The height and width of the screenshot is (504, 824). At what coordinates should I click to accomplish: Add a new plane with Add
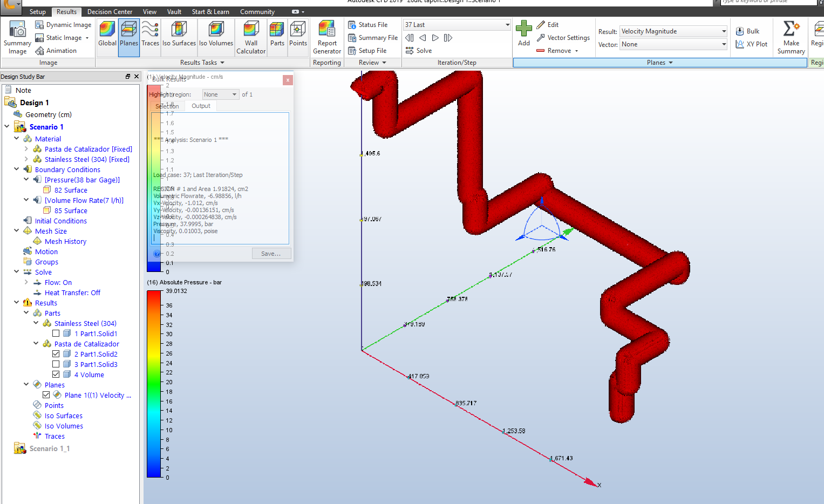524,33
